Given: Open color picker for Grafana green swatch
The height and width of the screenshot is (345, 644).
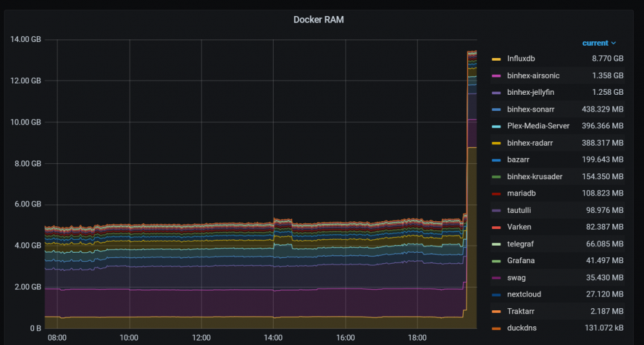Looking at the screenshot, I should click(x=496, y=261).
